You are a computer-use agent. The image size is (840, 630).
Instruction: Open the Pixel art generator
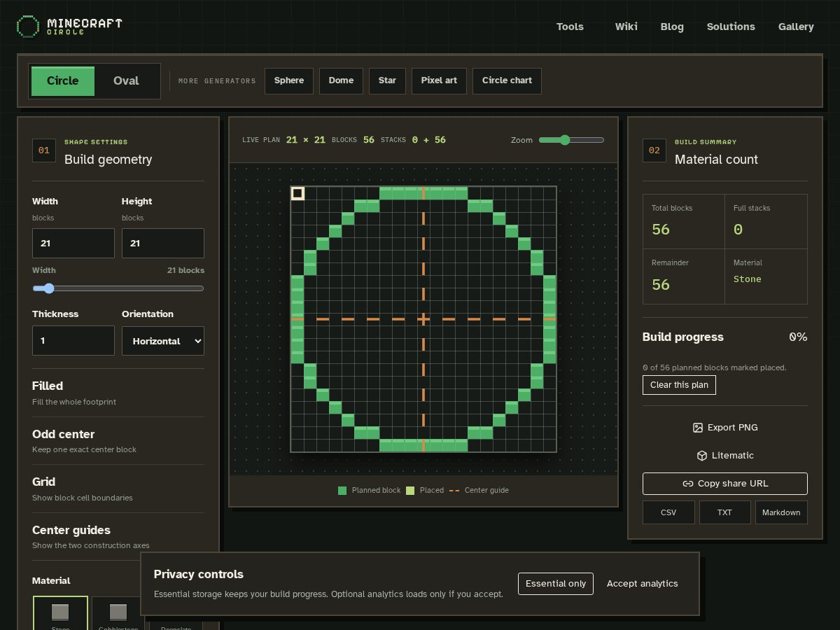pos(439,80)
